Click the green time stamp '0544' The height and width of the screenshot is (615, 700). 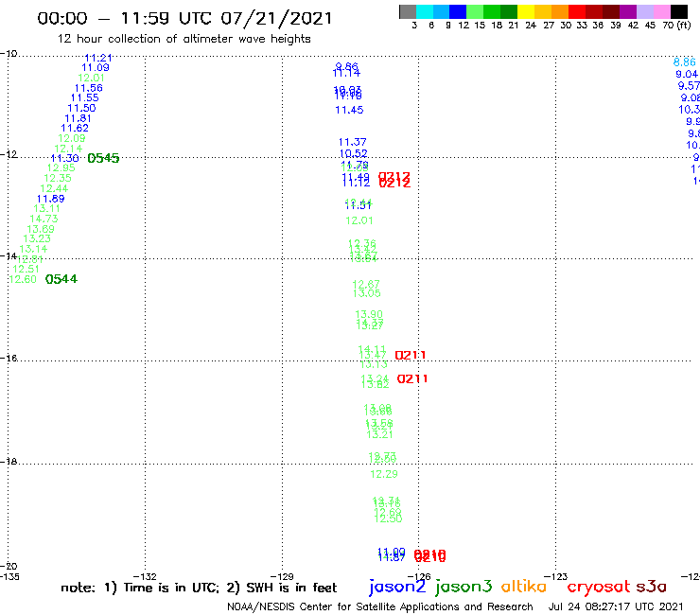(61, 279)
